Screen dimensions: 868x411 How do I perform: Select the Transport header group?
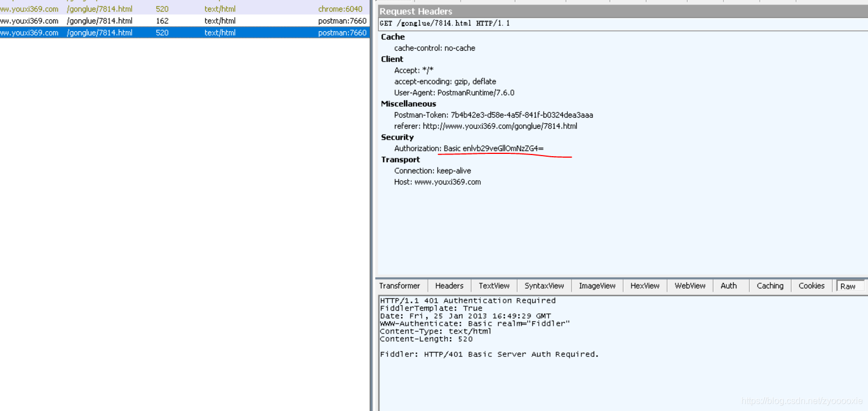(x=401, y=159)
